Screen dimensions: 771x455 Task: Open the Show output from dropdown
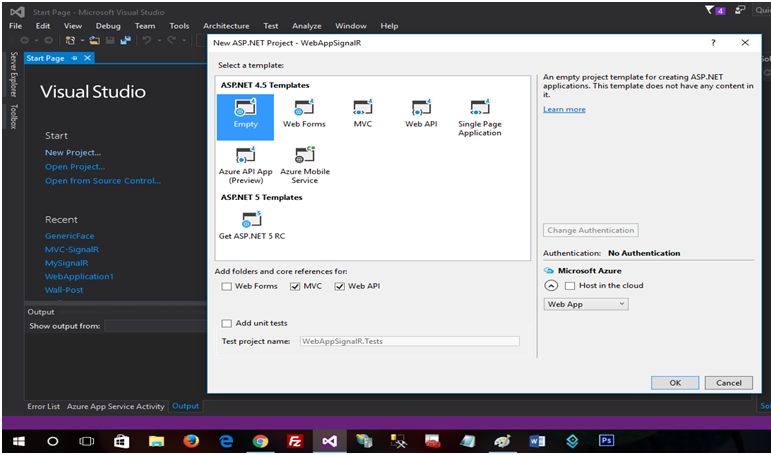pos(155,326)
